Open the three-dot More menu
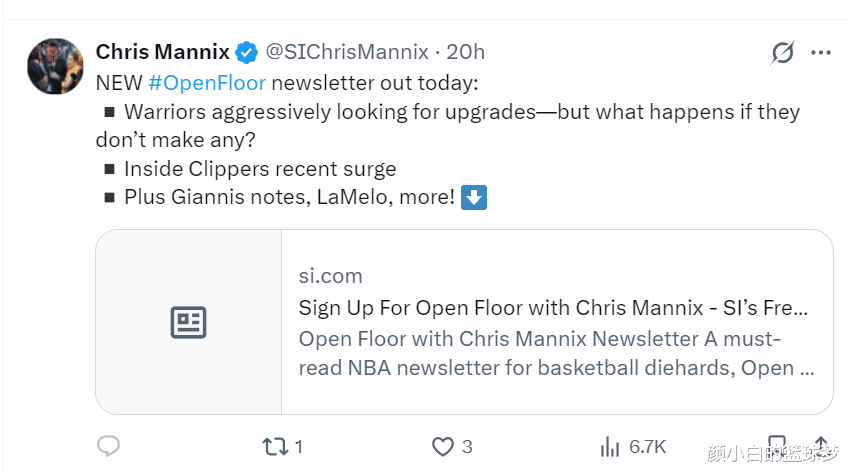Image resolution: width=849 pixels, height=474 pixels. pyautogui.click(x=820, y=52)
